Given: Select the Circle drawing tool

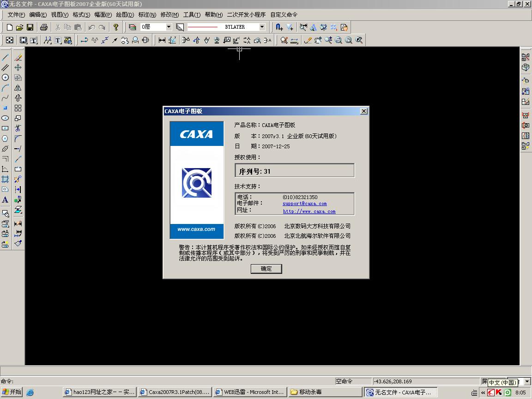Looking at the screenshot, I should pyautogui.click(x=6, y=78).
